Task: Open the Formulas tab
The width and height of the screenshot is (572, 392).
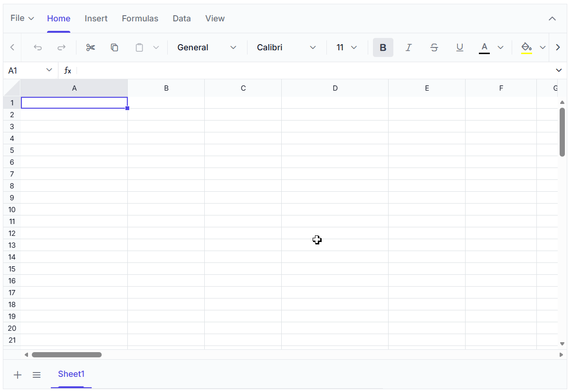Action: (140, 19)
